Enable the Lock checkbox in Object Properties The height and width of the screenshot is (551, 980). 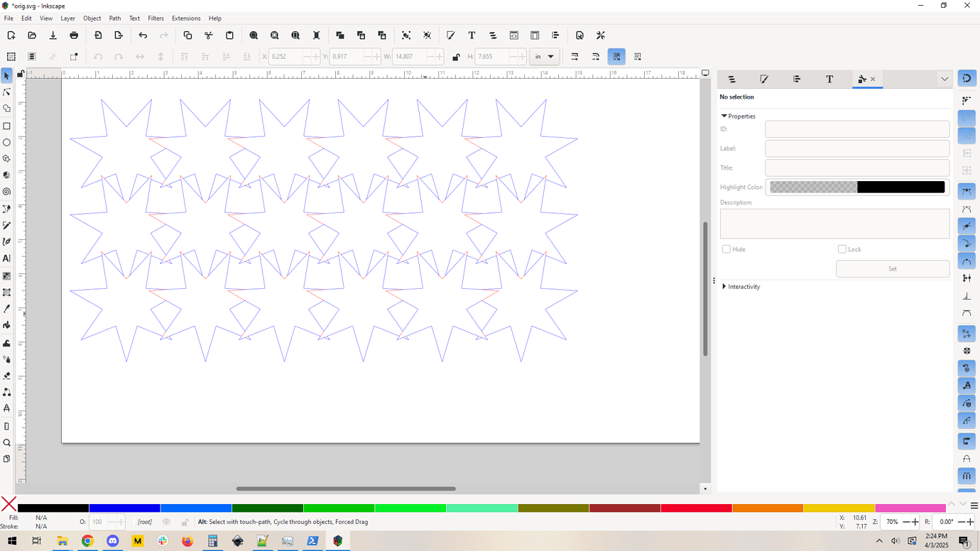click(x=841, y=249)
